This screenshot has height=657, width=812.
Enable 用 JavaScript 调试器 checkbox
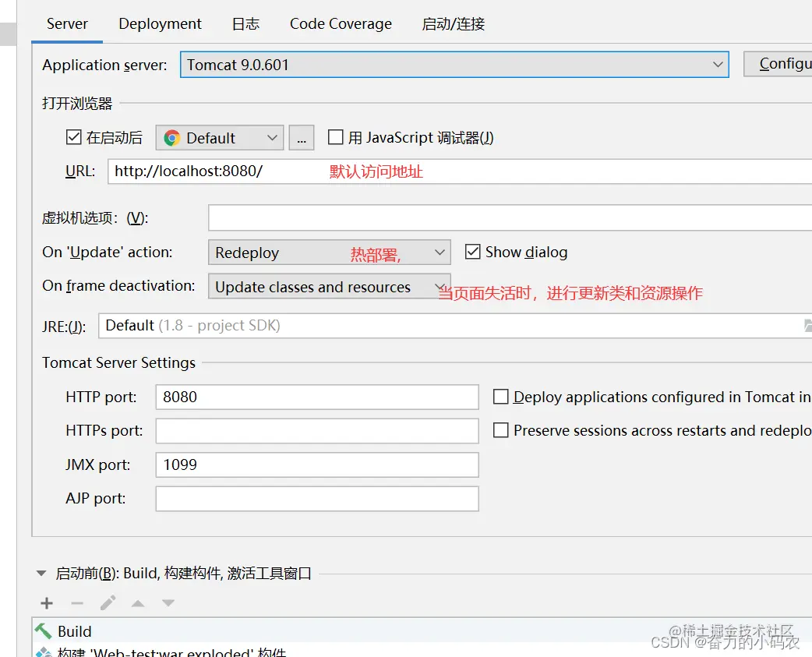(336, 137)
